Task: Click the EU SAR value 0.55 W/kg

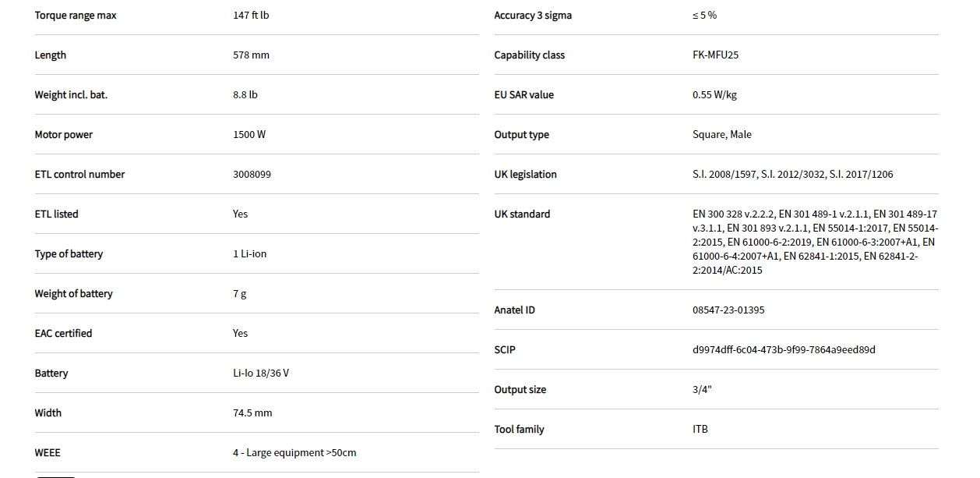Action: pos(714,95)
